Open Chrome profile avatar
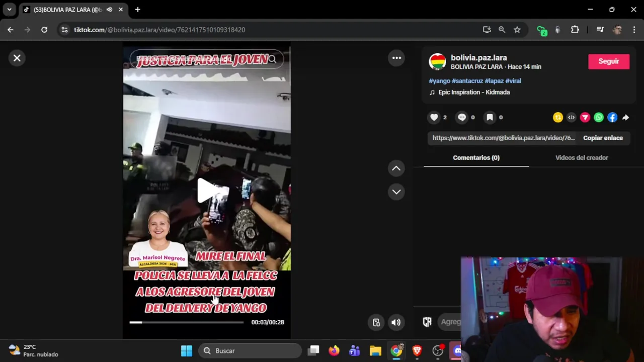Screen dimensions: 644x362 coord(617,30)
